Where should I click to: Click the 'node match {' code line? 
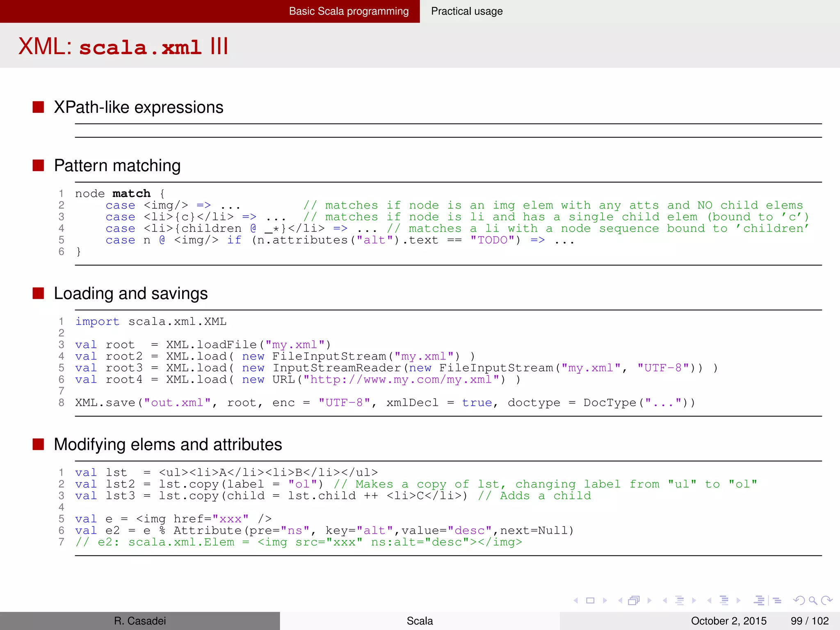(x=120, y=194)
